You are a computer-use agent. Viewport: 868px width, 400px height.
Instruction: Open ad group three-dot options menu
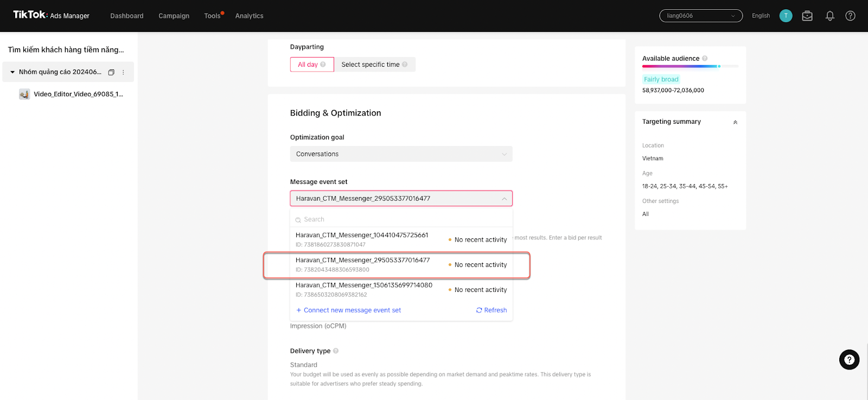coord(123,72)
